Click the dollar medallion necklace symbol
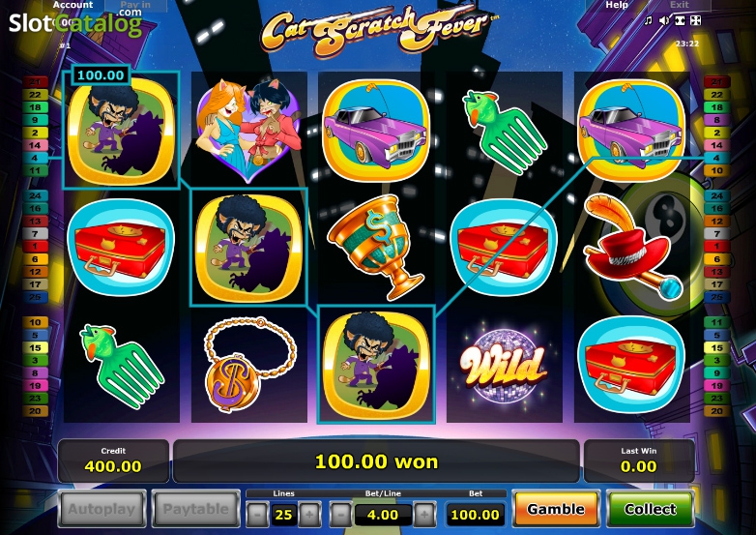The height and width of the screenshot is (535, 756). 249,365
